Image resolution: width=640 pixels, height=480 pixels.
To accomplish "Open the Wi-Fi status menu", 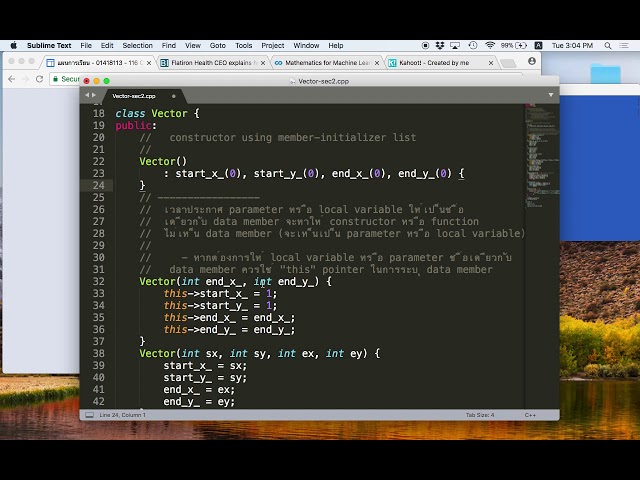I will [490, 45].
